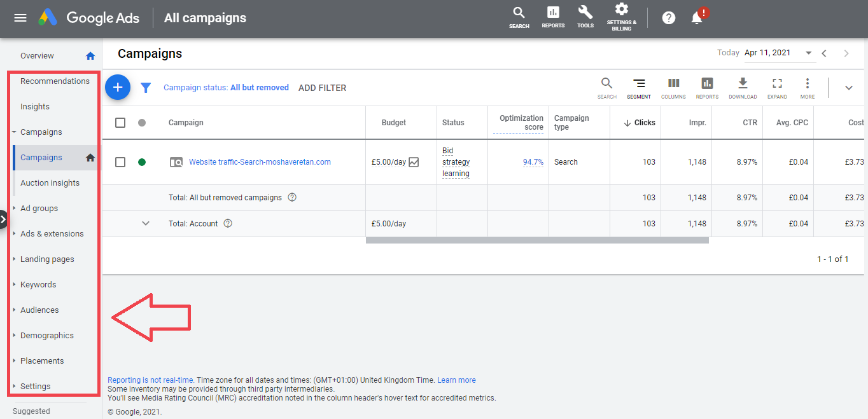The height and width of the screenshot is (419, 868).
Task: Click Learn more link in footer
Action: coord(456,380)
